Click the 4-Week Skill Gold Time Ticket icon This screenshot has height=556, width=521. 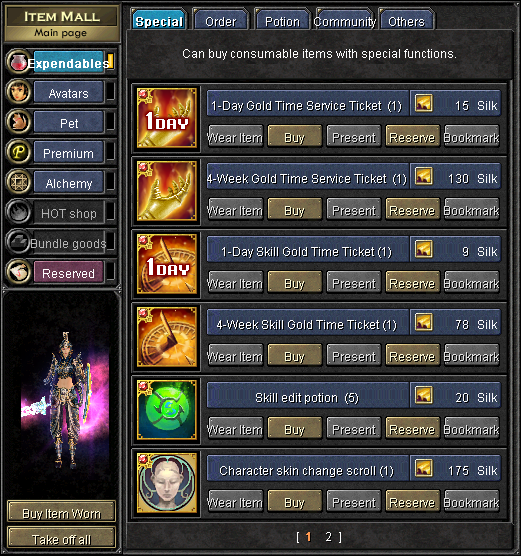167,337
